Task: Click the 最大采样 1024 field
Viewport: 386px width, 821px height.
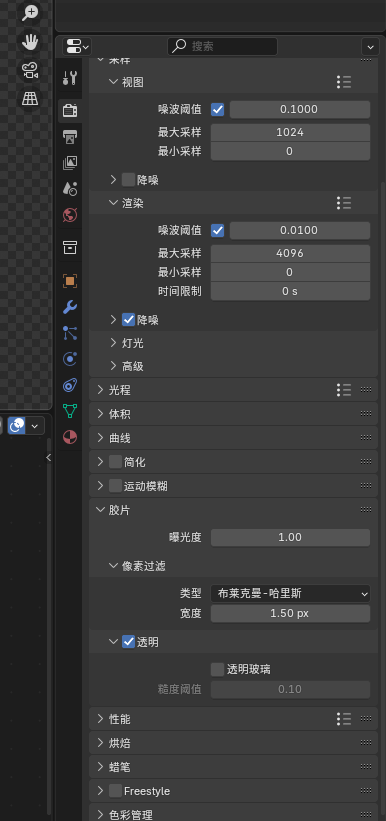Action: (291, 132)
